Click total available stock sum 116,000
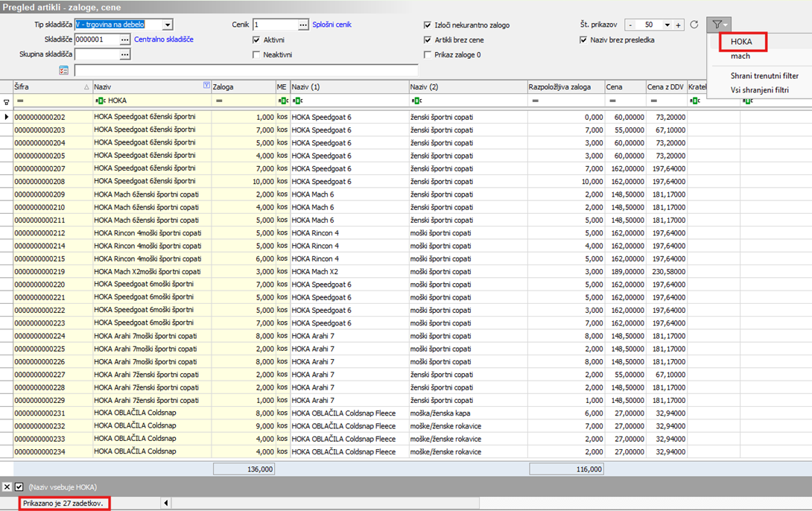Viewport: 812px width, 511px height. pos(566,469)
